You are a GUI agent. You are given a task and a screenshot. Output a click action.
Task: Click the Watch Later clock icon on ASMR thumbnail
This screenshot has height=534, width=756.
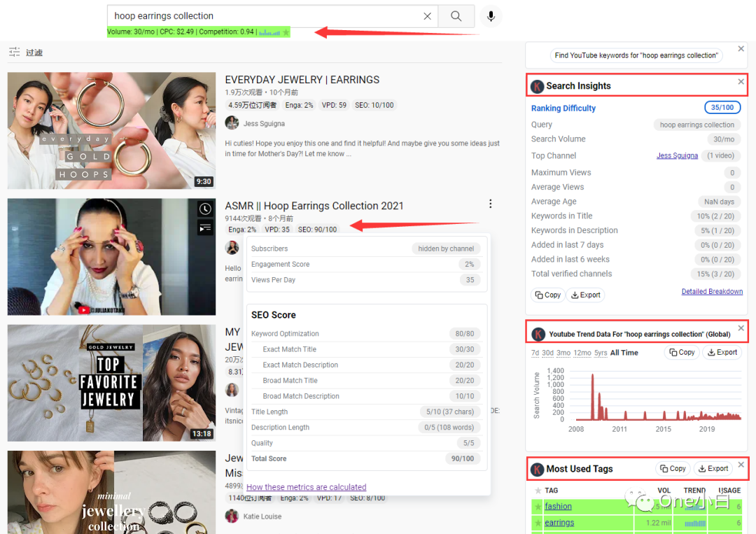(205, 208)
